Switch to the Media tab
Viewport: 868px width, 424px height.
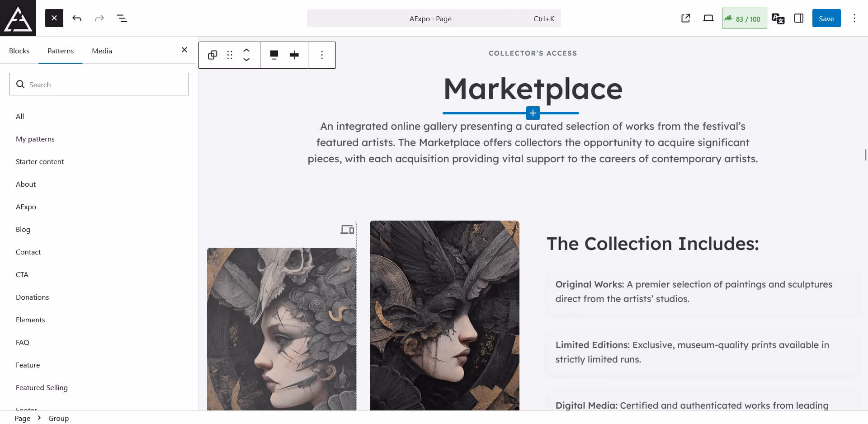tap(101, 51)
